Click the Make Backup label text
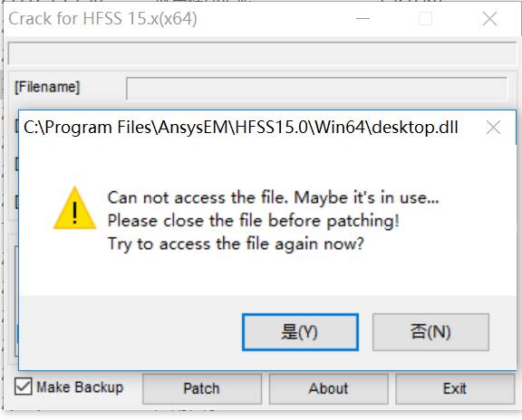This screenshot has height=420, width=522. click(80, 387)
